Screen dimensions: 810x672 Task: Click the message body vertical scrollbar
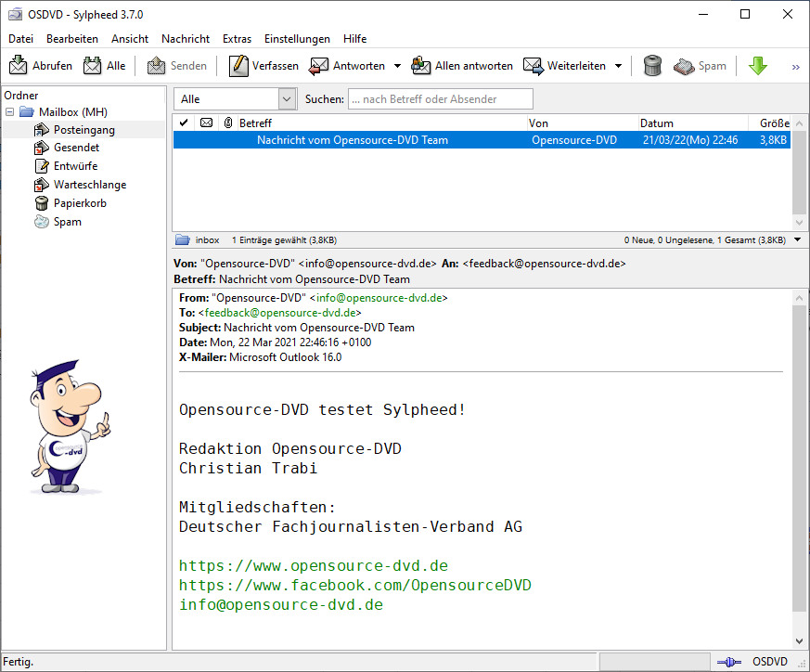800,464
